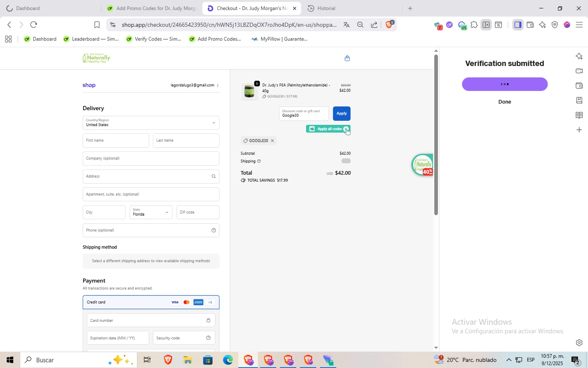Open a new browser tab
Screen dimensions: 588x368
410,8
